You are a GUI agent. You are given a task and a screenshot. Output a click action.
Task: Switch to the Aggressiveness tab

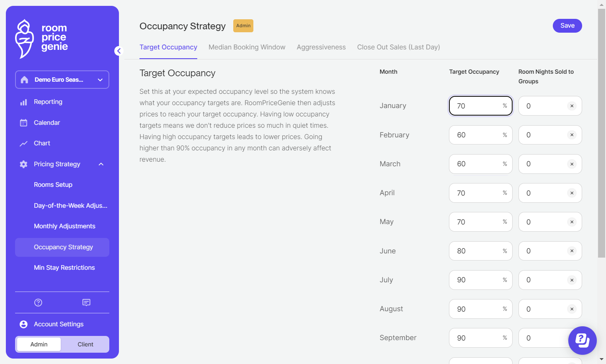coord(321,47)
